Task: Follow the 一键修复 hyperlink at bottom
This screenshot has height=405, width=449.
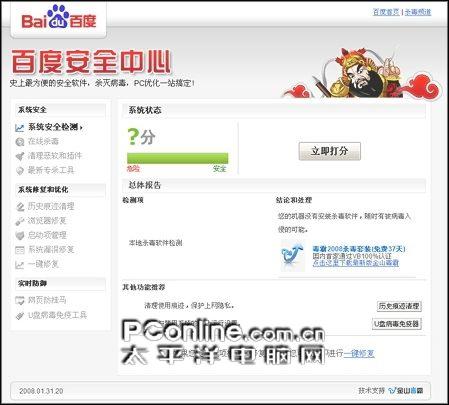Action: tap(359, 354)
